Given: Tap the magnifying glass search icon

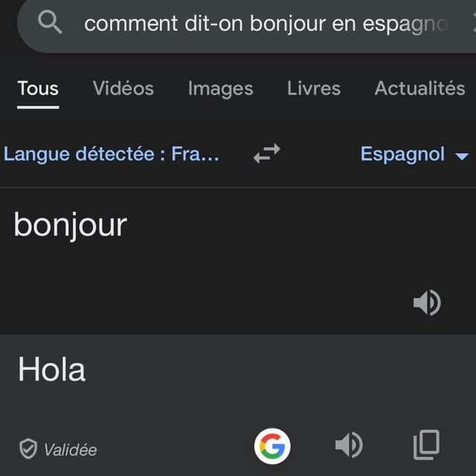Looking at the screenshot, I should pyautogui.click(x=50, y=22).
